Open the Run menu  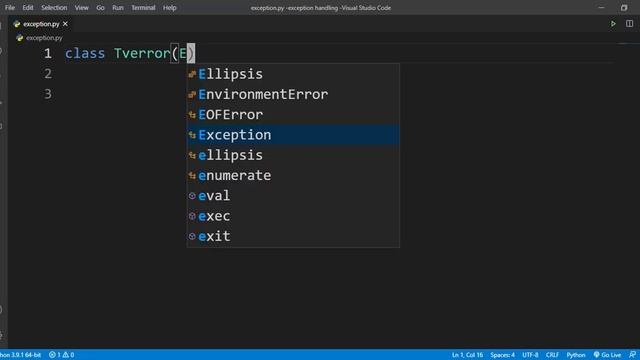click(118, 8)
